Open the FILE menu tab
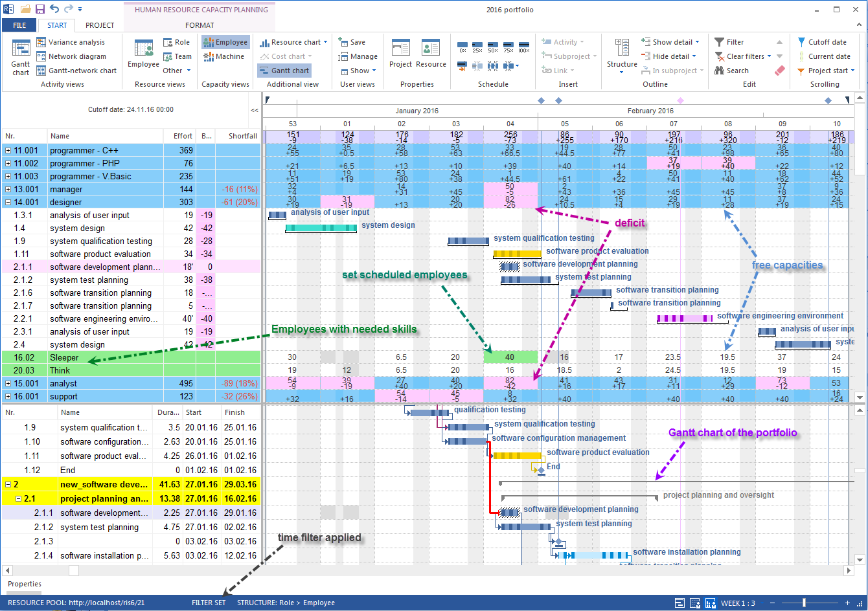The height and width of the screenshot is (611, 868). (19, 25)
